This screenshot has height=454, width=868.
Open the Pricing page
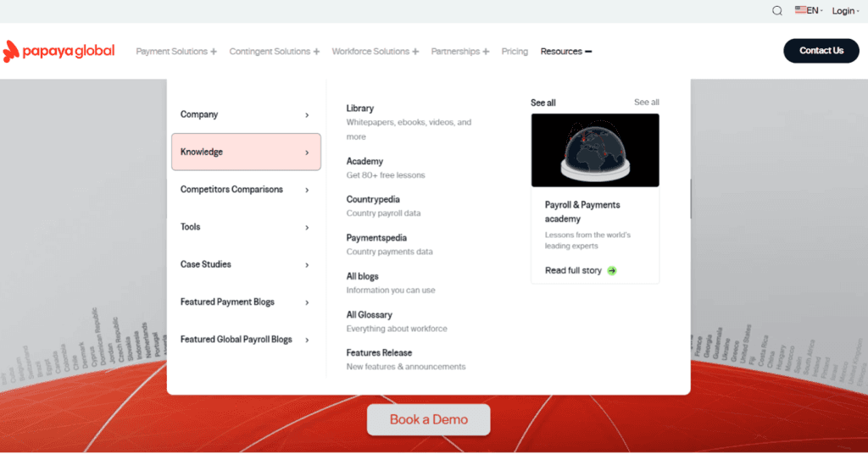point(515,52)
